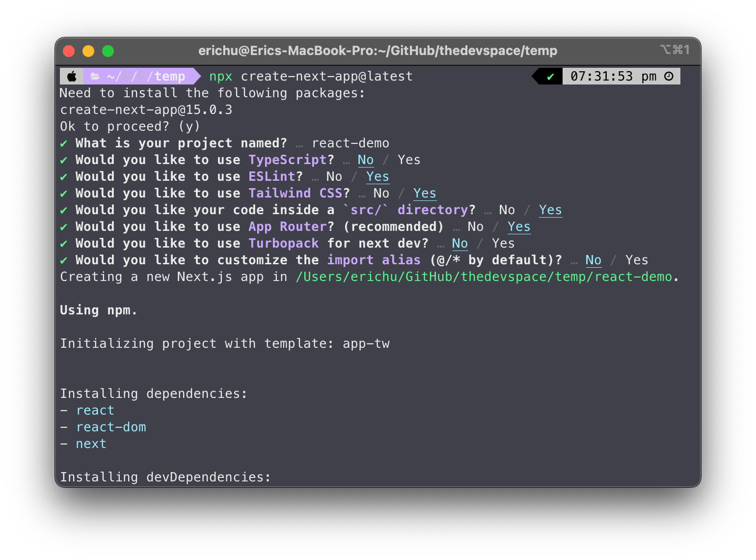Click the folder icon in the prompt segment
Viewport: 756px width, 560px height.
pos(96,76)
